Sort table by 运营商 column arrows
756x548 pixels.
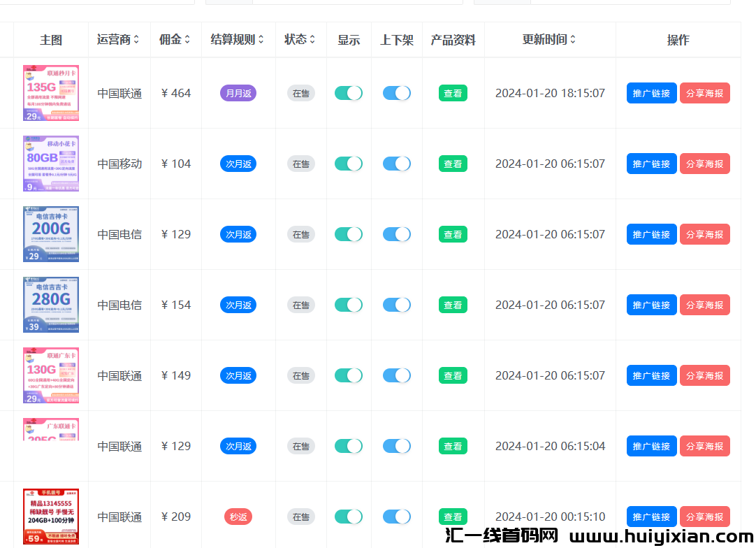coord(136,40)
